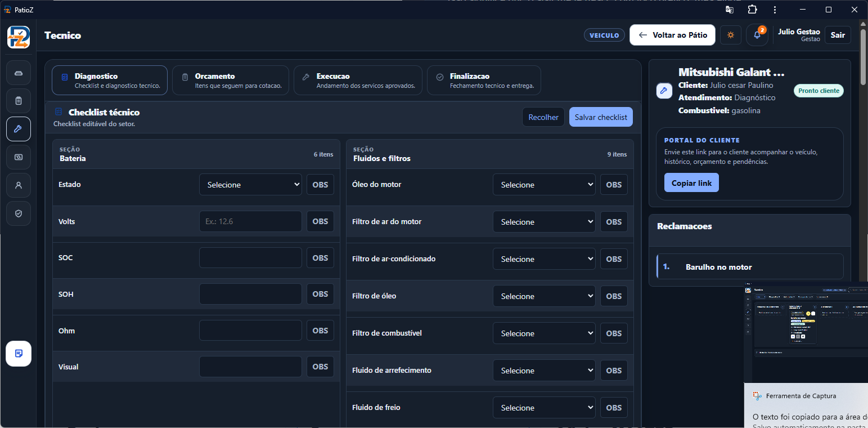Viewport: 868px width, 428px height.
Task: Click the wrench icon beside Mitsubishi Galant
Action: point(664,91)
